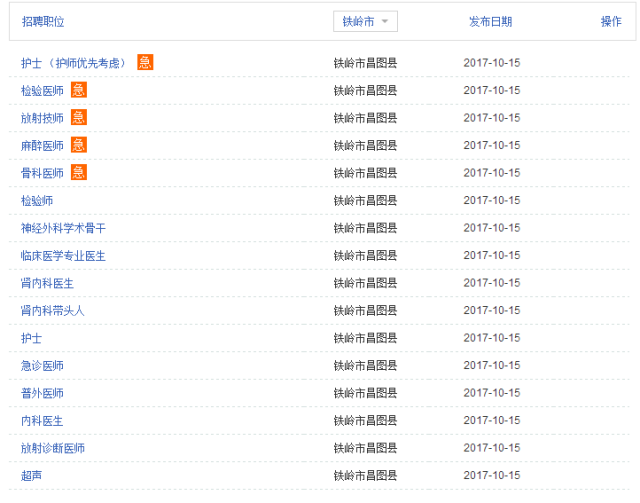Open the 肾内科医生 job link
Viewport: 640px width, 503px height.
click(47, 283)
